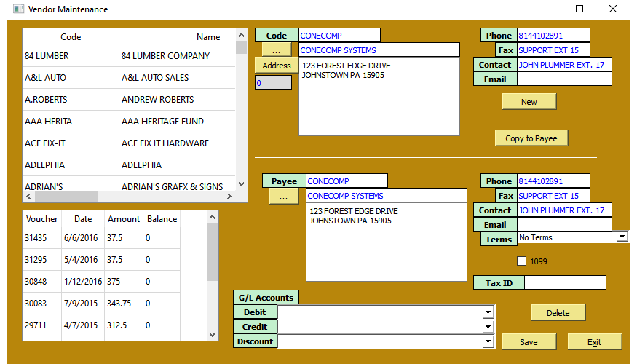
Task: Open vendor code lookup ellipsis button
Action: click(276, 50)
